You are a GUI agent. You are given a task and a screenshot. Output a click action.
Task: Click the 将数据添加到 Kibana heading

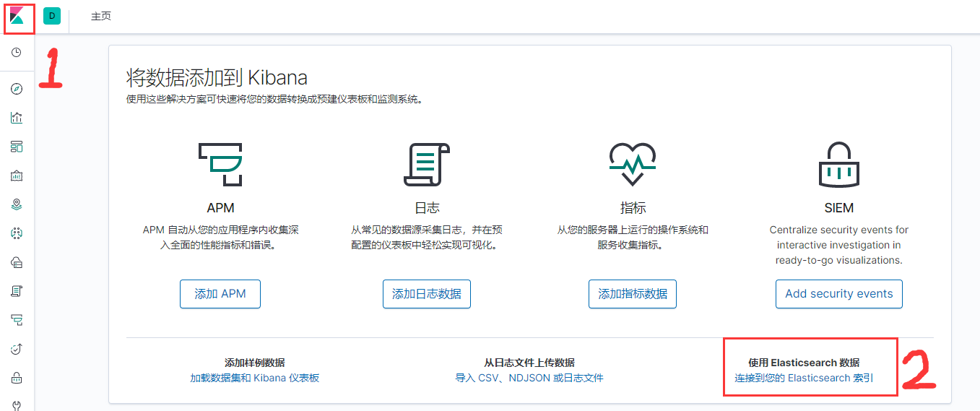pyautogui.click(x=217, y=77)
